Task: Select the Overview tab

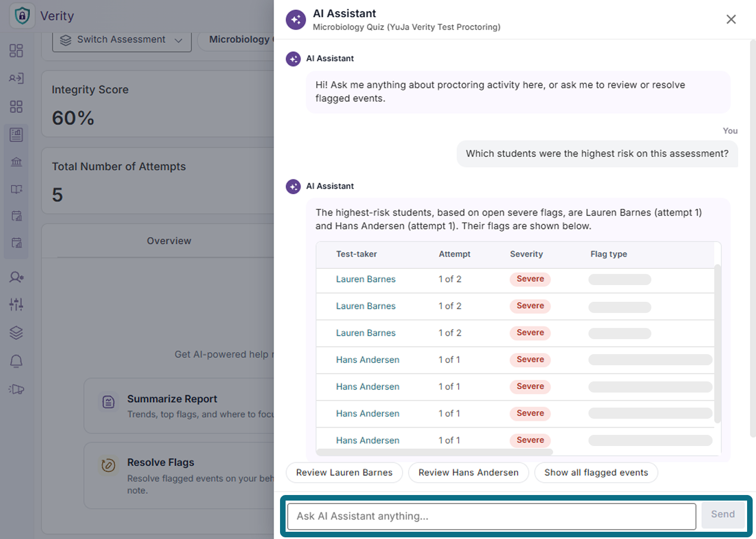Action: tap(169, 241)
